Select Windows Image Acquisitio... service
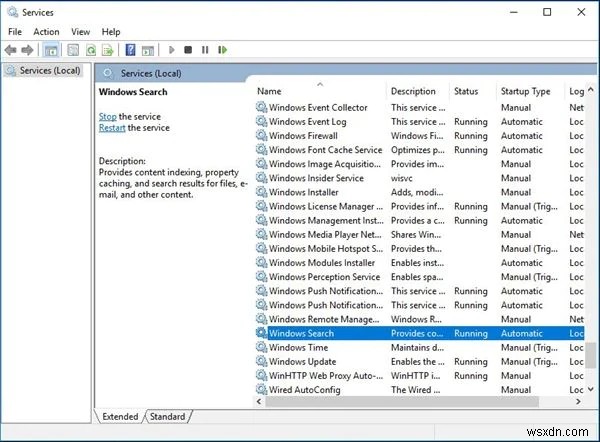The width and height of the screenshot is (600, 442). pos(420,163)
